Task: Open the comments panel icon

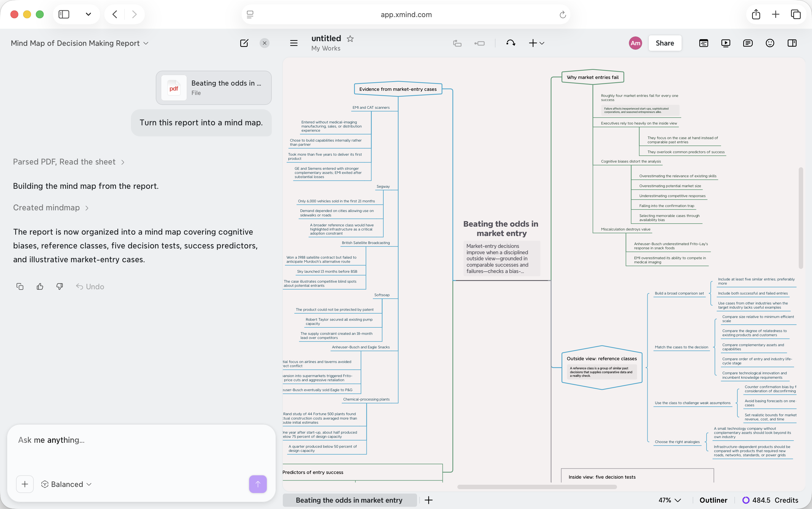Action: click(748, 43)
